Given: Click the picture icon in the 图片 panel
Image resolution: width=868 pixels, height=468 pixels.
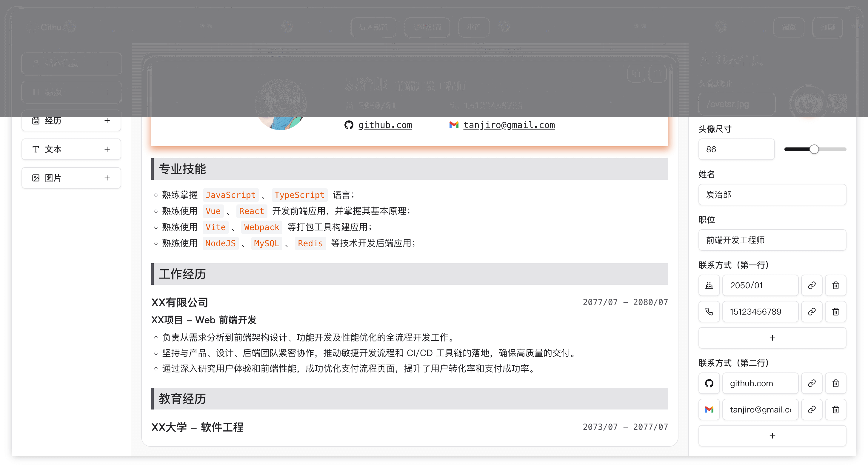Looking at the screenshot, I should pyautogui.click(x=36, y=178).
